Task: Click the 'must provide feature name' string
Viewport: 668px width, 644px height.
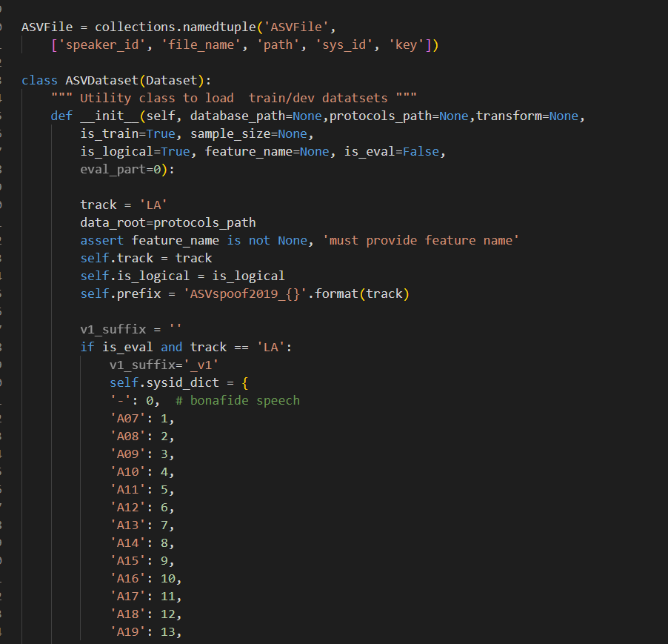Action: 421,240
